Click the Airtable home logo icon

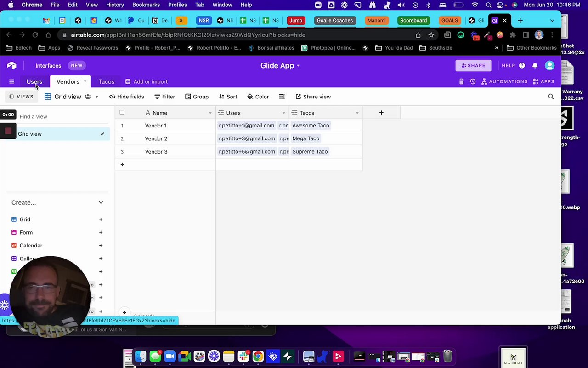pos(11,65)
